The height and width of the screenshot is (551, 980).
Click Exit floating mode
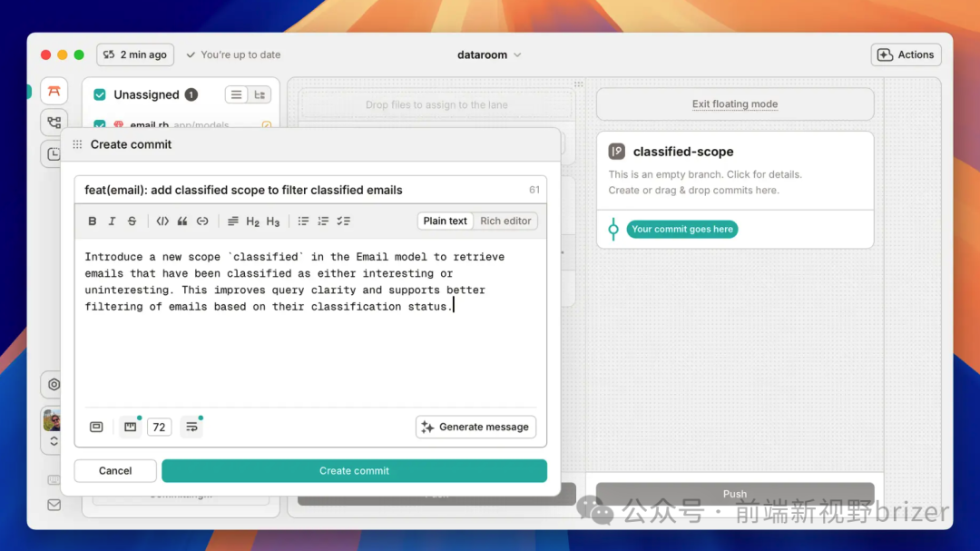tap(735, 103)
